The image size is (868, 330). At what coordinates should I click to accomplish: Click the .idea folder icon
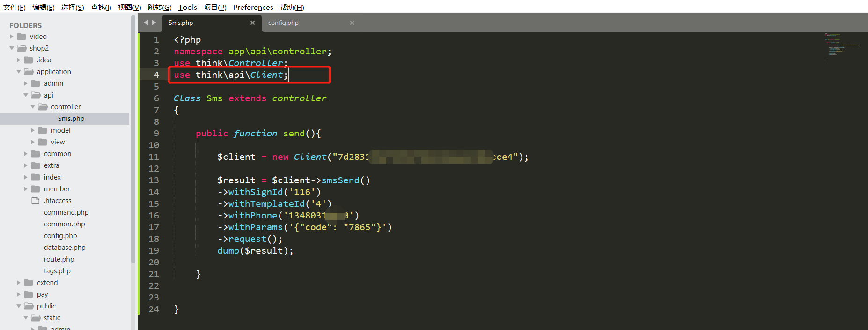coord(29,60)
